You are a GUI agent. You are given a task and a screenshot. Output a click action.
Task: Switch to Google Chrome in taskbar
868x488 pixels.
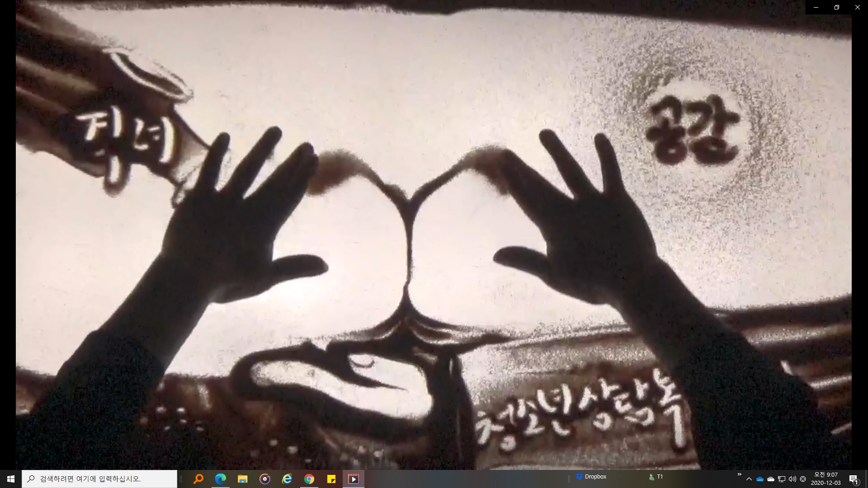309,479
